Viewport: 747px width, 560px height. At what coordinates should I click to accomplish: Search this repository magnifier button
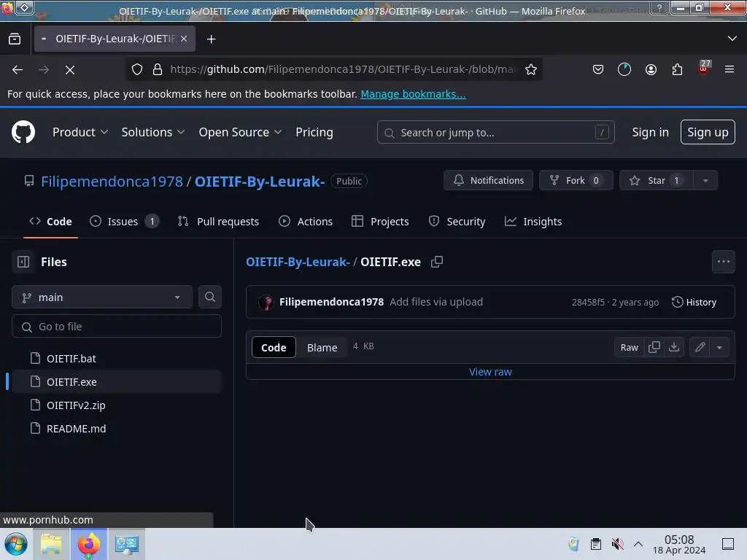pyautogui.click(x=209, y=297)
